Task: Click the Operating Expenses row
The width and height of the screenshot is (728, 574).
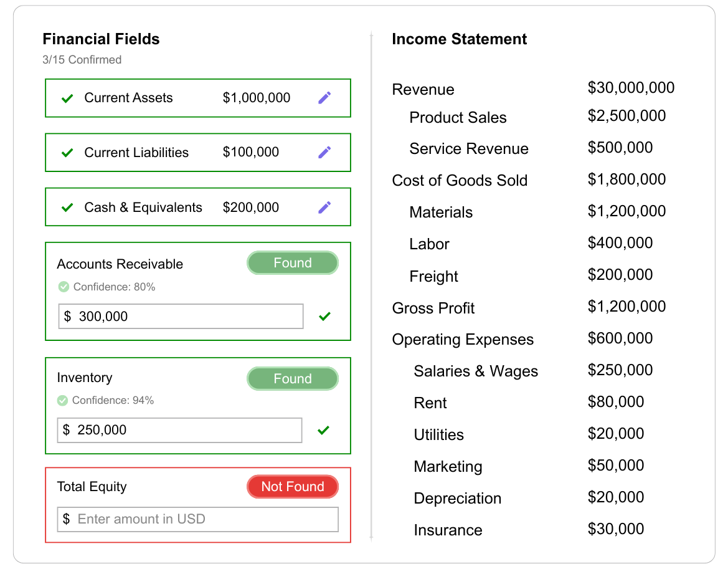Action: point(463,340)
